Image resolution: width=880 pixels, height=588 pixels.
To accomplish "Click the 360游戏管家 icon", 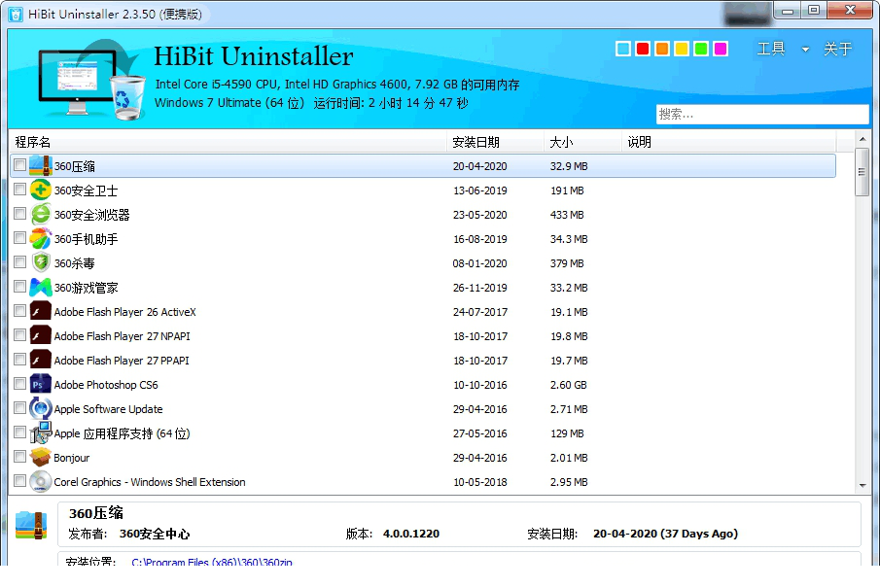I will pyautogui.click(x=40, y=287).
